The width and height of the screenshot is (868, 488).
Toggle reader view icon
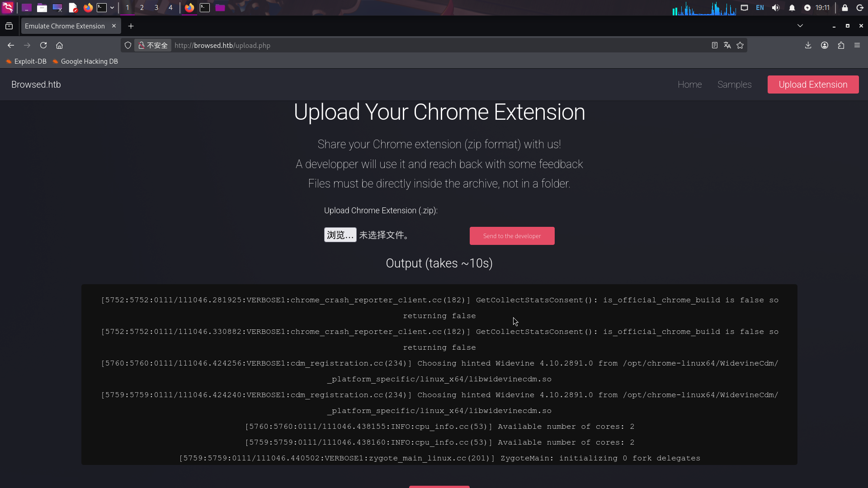coord(714,45)
